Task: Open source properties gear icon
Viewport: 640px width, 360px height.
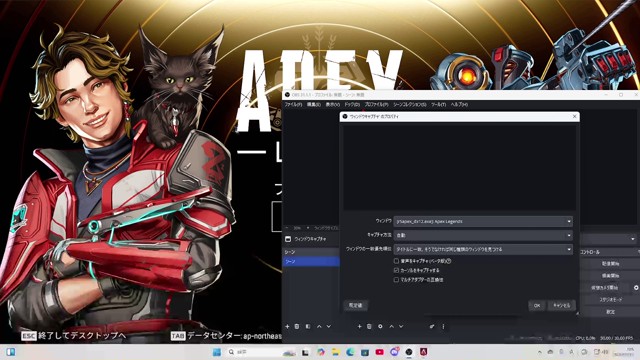Action: (380, 327)
